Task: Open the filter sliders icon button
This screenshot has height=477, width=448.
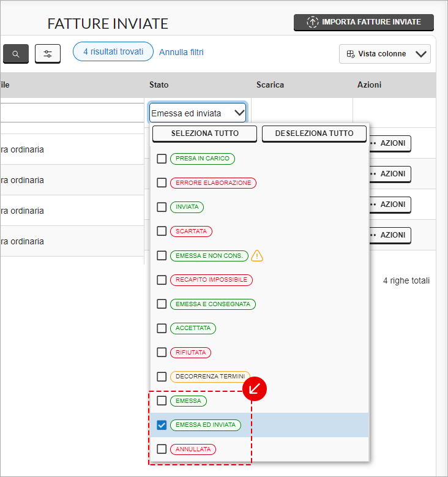Action: tap(48, 54)
